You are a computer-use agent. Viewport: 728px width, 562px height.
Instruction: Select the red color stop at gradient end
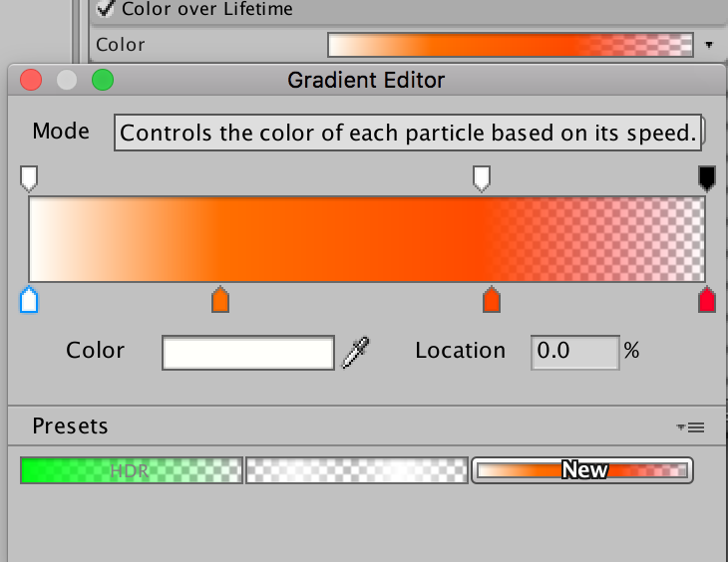[707, 299]
